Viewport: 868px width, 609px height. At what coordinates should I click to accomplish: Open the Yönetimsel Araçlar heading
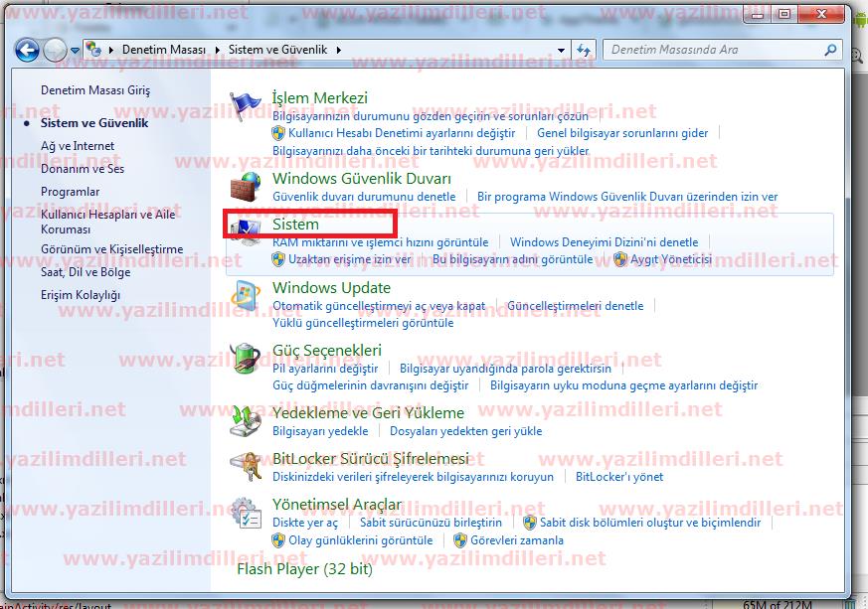[337, 505]
